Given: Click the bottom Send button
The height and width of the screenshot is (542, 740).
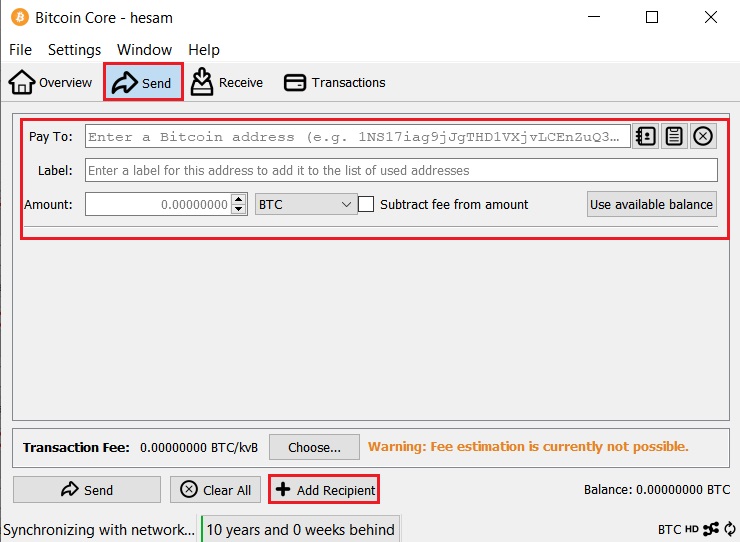Looking at the screenshot, I should click(87, 490).
